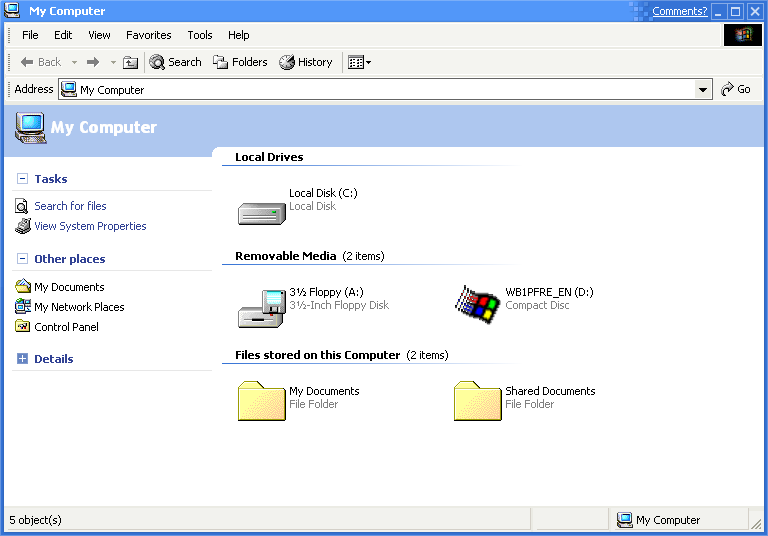Select the Shared Documents folder icon
This screenshot has width=768, height=536.
[x=478, y=401]
